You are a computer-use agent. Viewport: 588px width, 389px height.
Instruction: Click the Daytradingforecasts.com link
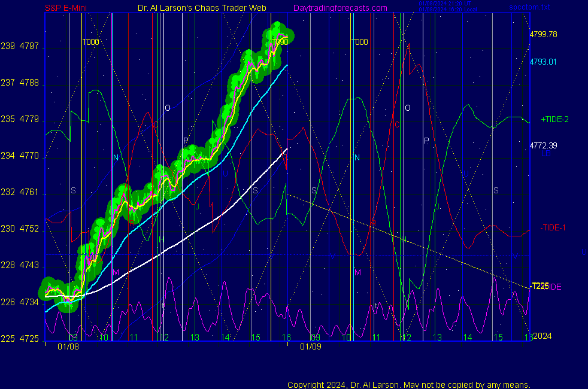pyautogui.click(x=340, y=8)
